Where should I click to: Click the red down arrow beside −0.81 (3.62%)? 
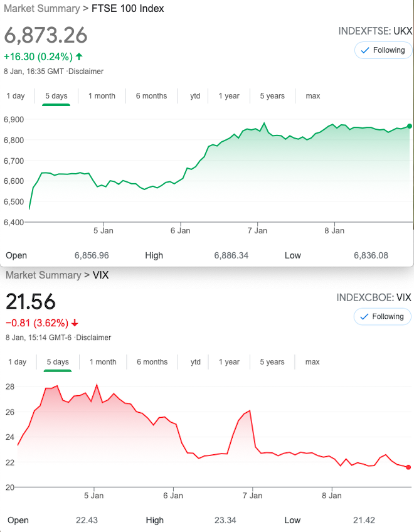[x=75, y=323]
